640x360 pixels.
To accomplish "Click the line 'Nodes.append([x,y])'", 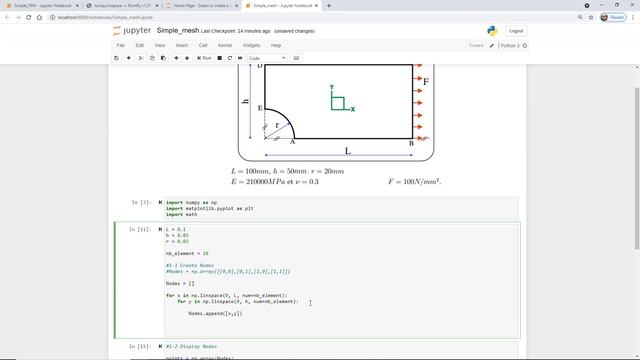I will coord(215,313).
